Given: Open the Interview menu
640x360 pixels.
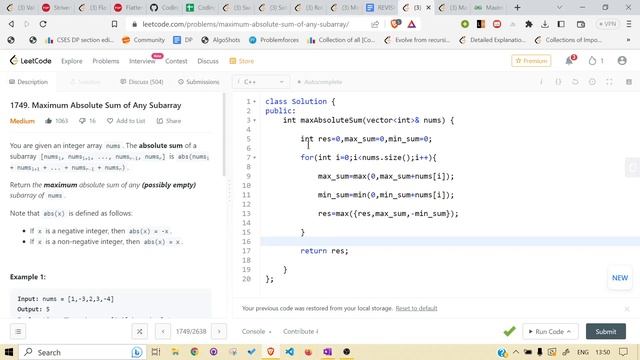Looking at the screenshot, I should [x=142, y=61].
